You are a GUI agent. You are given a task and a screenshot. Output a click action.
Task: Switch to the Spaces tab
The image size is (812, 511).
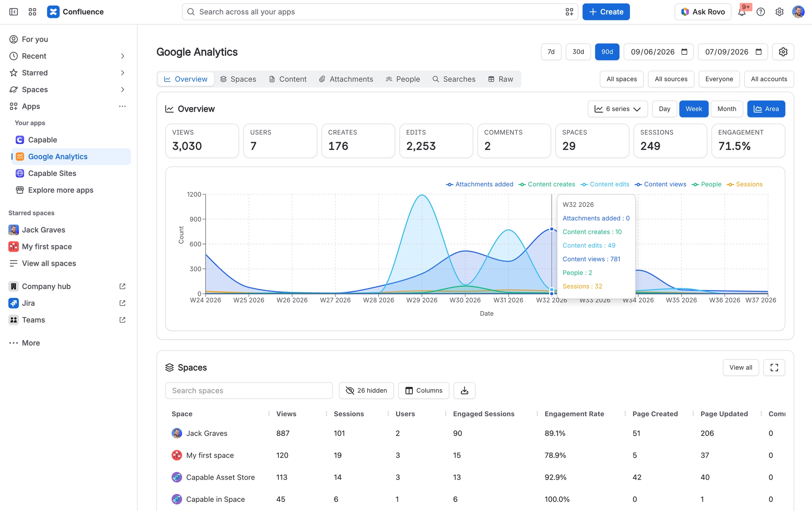click(238, 79)
